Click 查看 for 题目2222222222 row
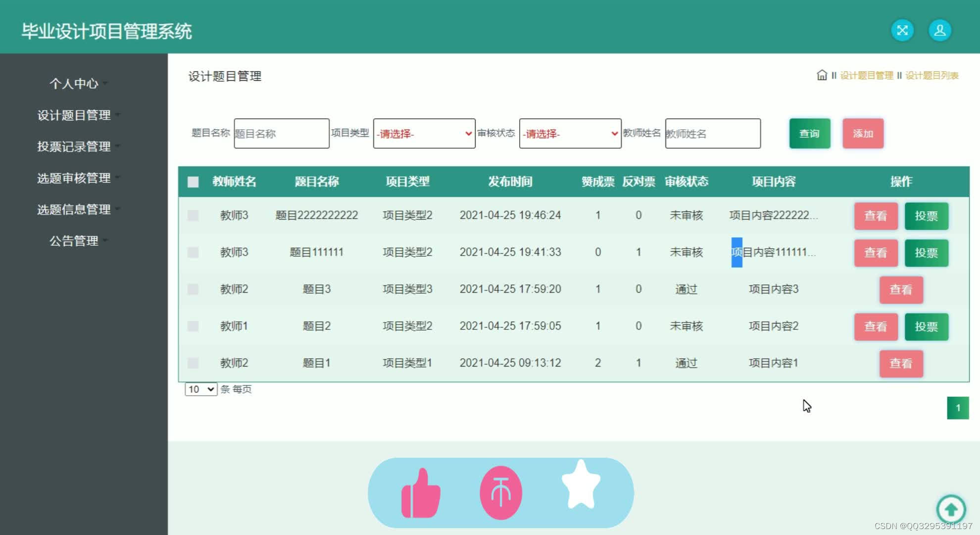This screenshot has height=535, width=980. click(x=876, y=216)
